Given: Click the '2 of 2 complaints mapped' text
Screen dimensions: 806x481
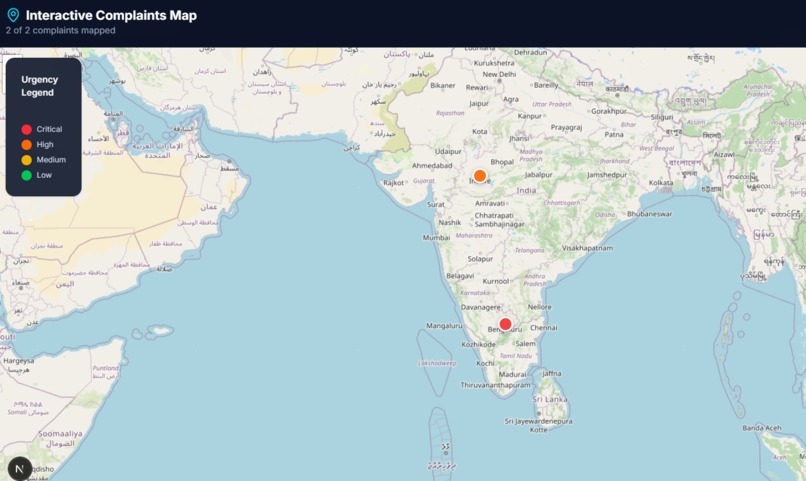Looking at the screenshot, I should pos(61,30).
